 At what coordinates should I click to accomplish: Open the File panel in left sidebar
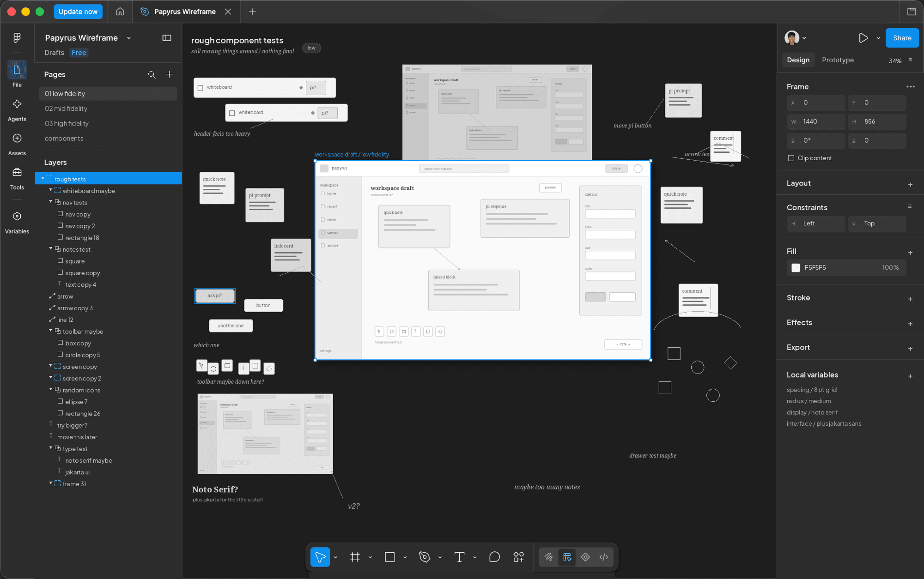click(x=17, y=74)
